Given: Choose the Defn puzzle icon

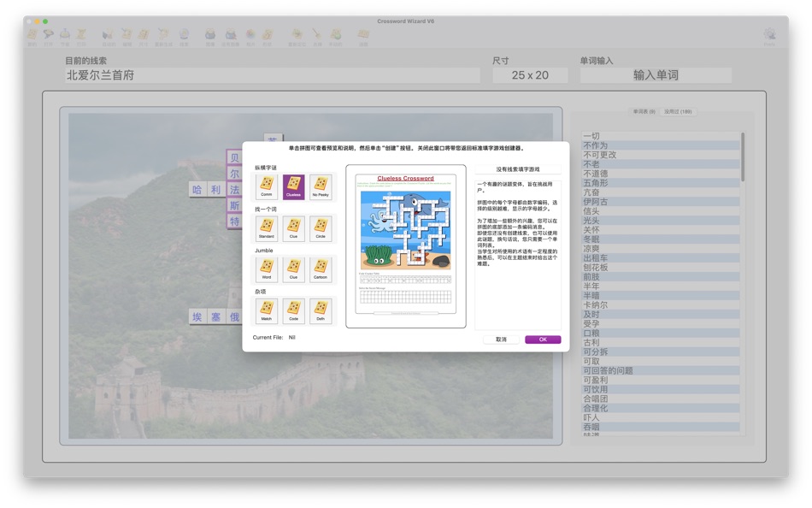Looking at the screenshot, I should (321, 310).
